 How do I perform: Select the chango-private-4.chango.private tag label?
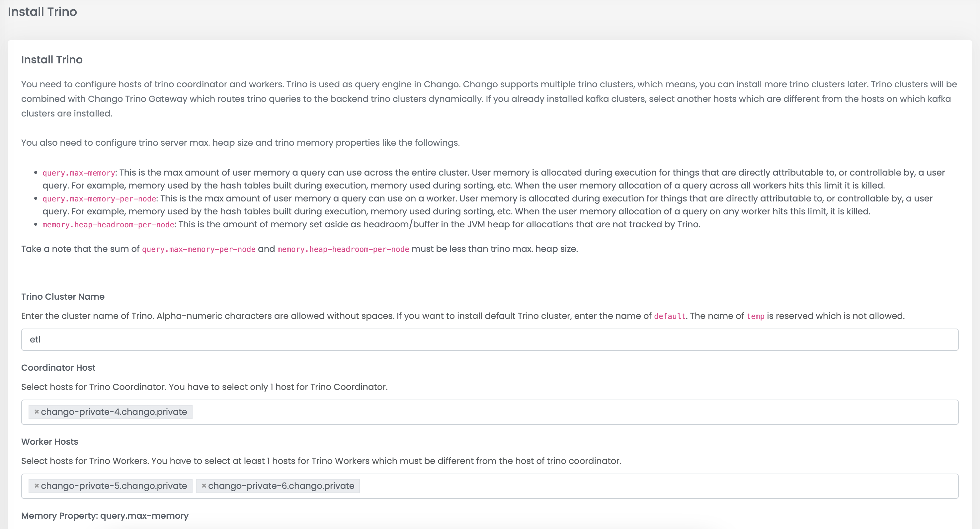click(x=114, y=412)
